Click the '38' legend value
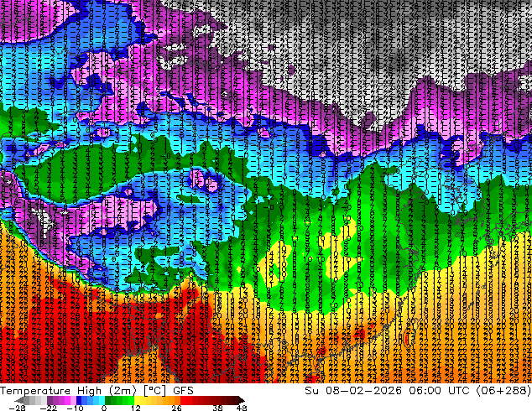532x411 pixels. pyautogui.click(x=218, y=408)
